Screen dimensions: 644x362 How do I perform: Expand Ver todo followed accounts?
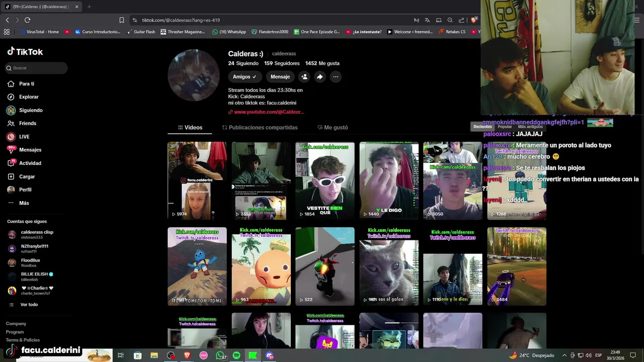pos(24,305)
